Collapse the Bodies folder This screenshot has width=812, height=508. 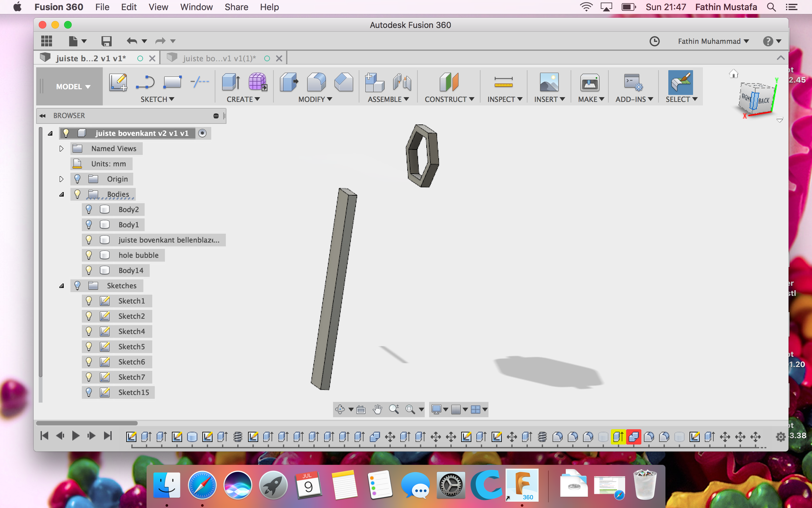pyautogui.click(x=62, y=194)
